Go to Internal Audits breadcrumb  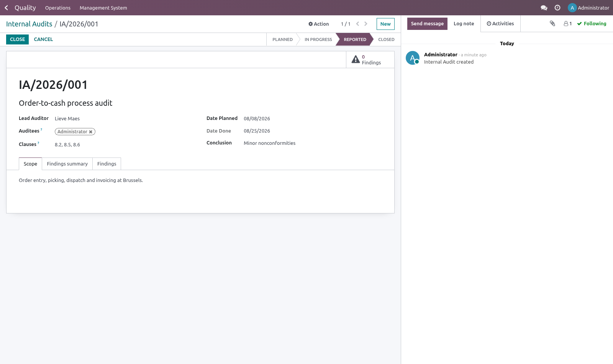tap(29, 24)
